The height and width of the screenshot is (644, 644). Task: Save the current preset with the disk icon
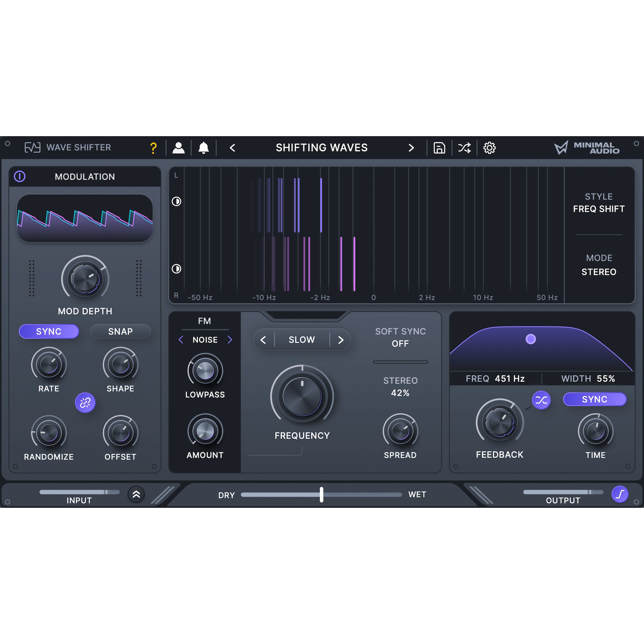pos(439,148)
